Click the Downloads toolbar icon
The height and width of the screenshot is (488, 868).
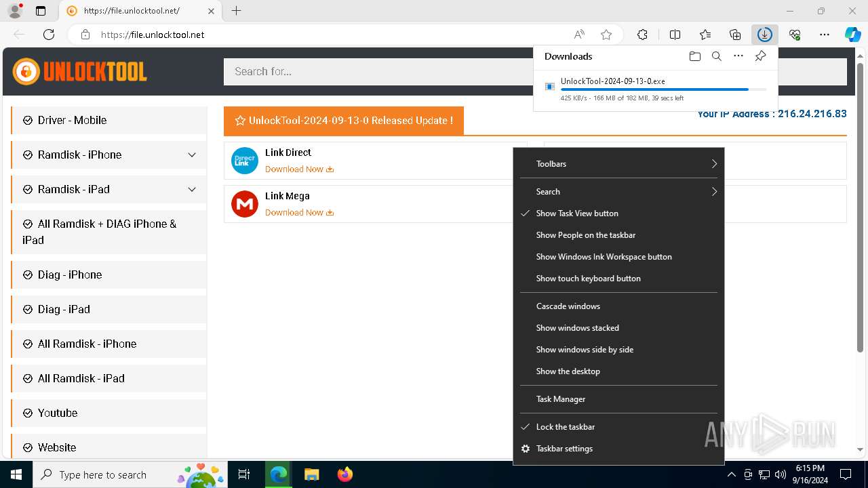(765, 35)
